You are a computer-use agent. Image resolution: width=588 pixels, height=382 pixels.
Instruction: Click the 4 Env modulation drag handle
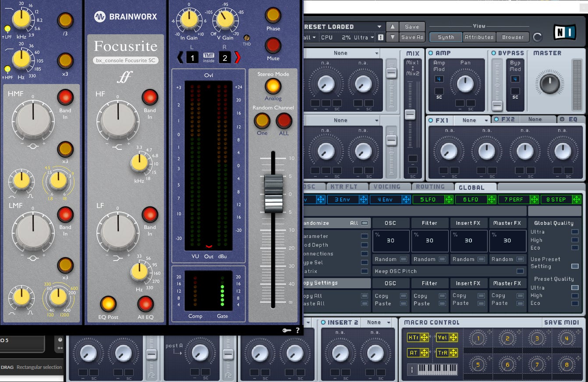pyautogui.click(x=406, y=199)
